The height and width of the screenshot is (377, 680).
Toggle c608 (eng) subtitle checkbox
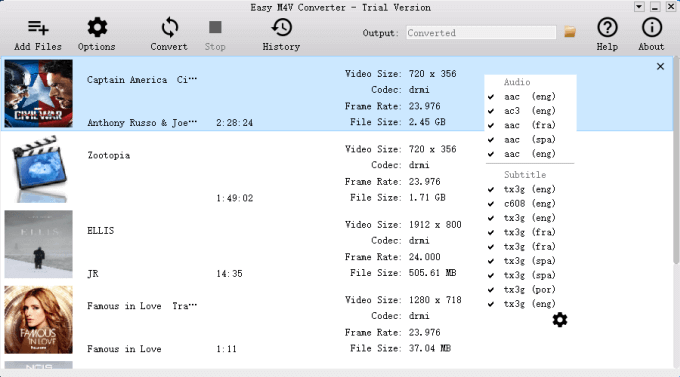pos(491,204)
